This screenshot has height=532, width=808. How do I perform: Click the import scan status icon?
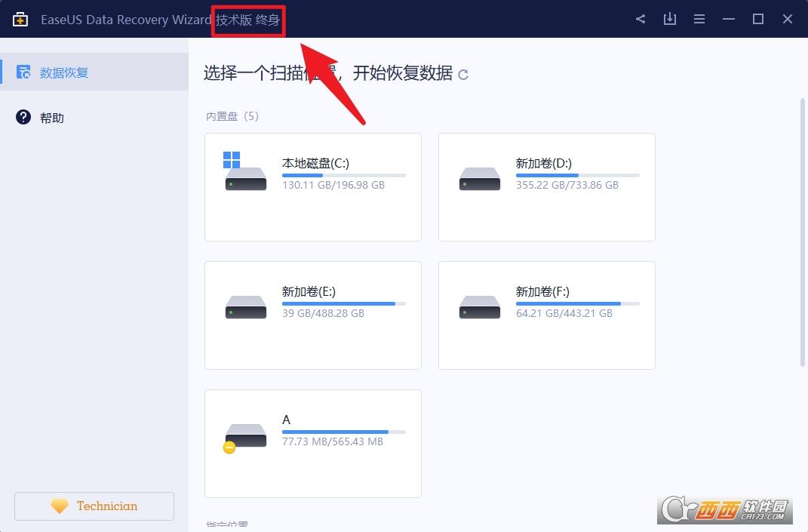pyautogui.click(x=669, y=19)
